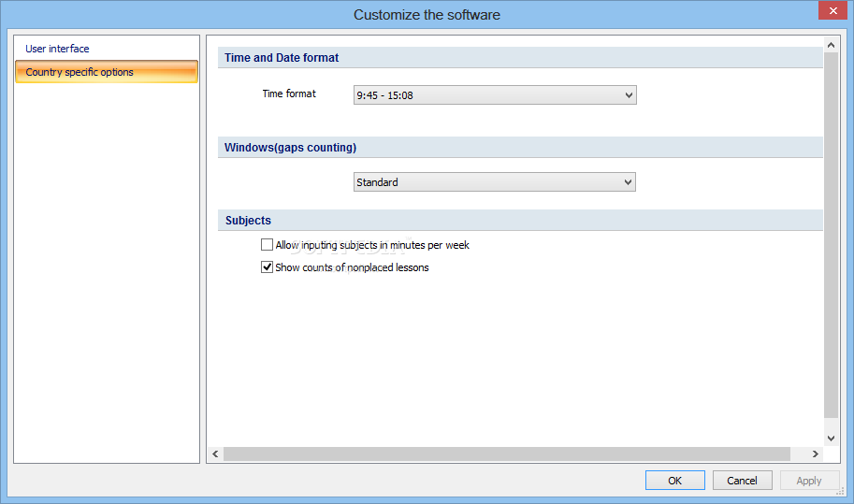Click the vertical scrollbar up arrow
854x504 pixels.
tap(831, 45)
